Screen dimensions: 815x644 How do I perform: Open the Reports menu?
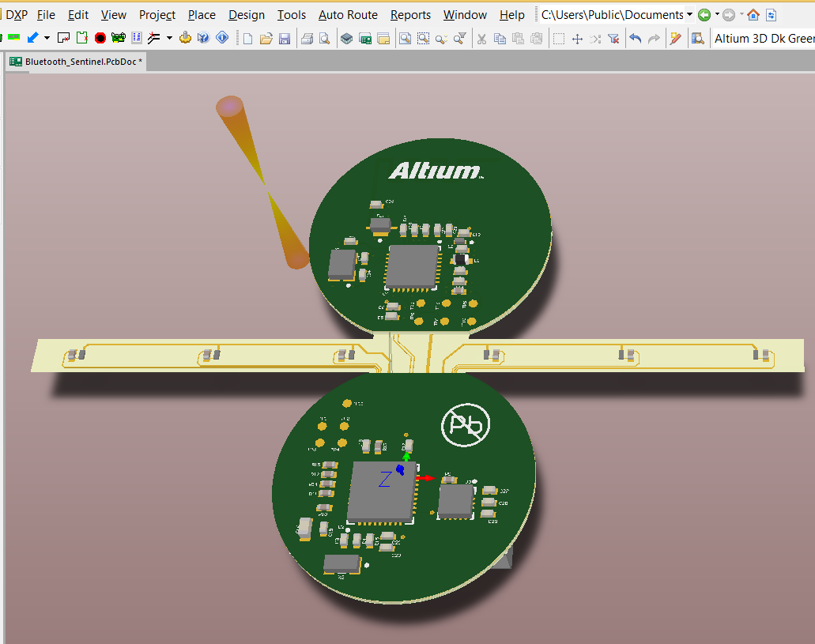(410, 15)
